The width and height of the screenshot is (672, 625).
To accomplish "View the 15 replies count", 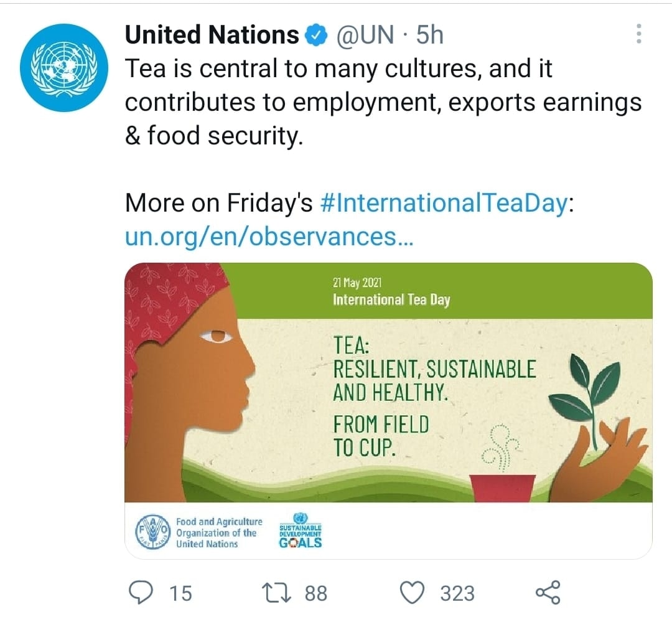I will [x=181, y=593].
